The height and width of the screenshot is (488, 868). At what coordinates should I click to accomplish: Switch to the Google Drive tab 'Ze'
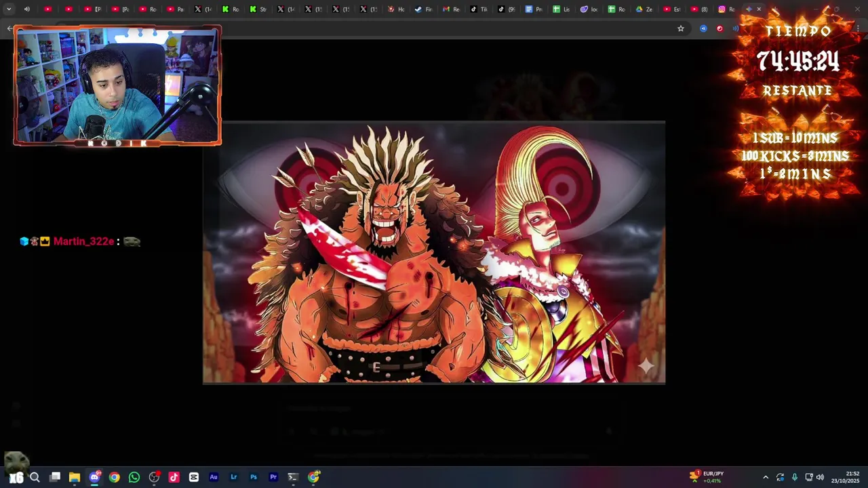[644, 9]
